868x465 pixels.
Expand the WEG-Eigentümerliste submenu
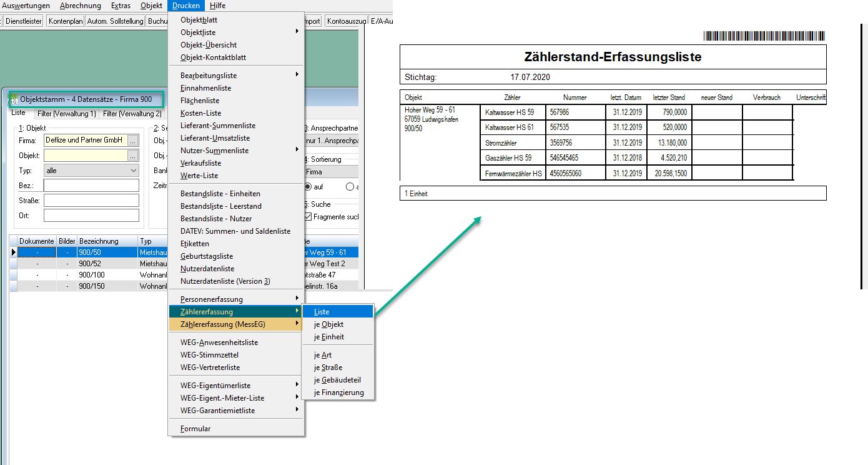pyautogui.click(x=236, y=386)
